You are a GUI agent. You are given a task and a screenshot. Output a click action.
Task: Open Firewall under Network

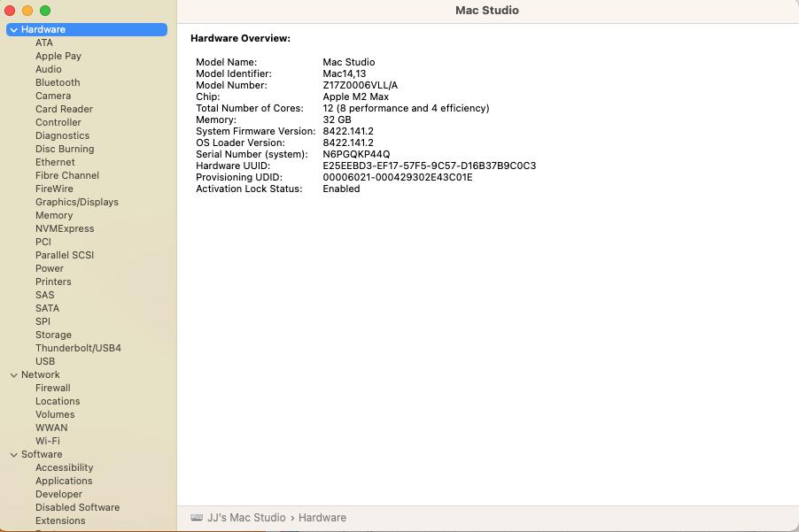(53, 388)
